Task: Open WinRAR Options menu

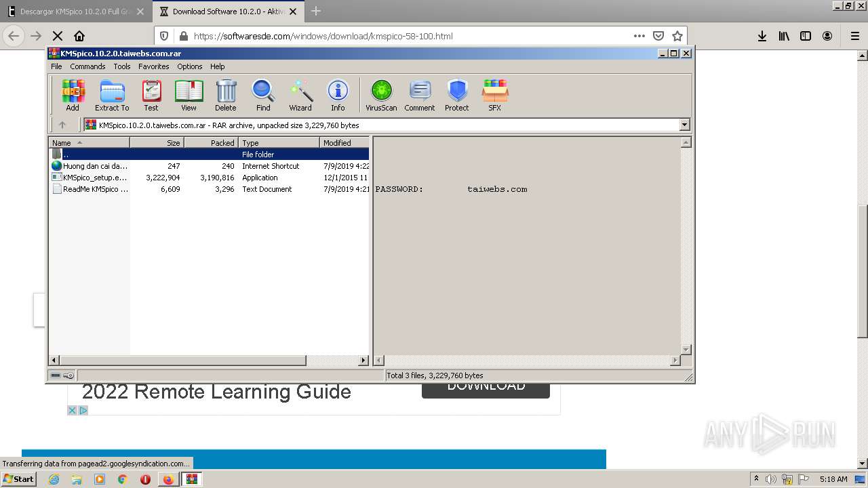Action: [x=190, y=66]
